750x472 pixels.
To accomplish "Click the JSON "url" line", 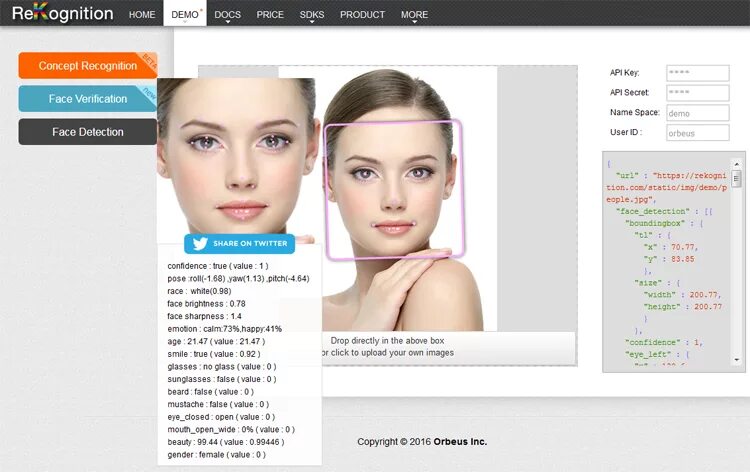I will pyautogui.click(x=667, y=187).
